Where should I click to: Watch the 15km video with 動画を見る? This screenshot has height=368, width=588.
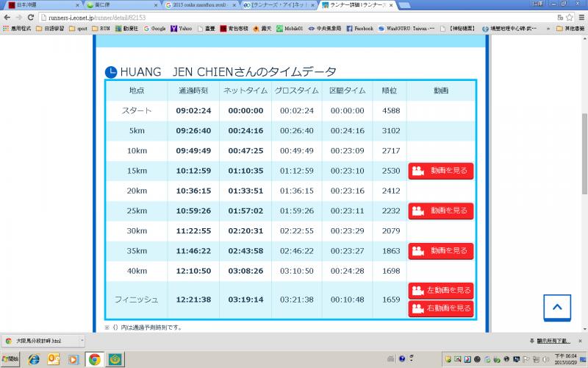(x=440, y=171)
